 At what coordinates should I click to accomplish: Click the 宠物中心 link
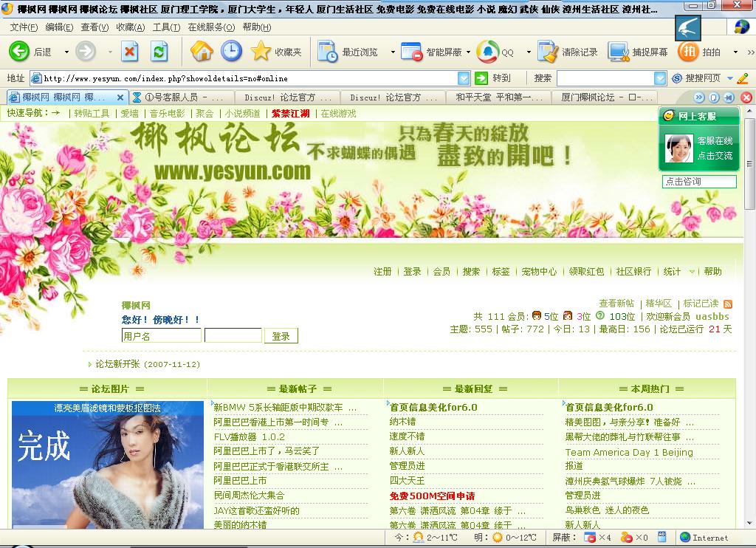coord(538,272)
